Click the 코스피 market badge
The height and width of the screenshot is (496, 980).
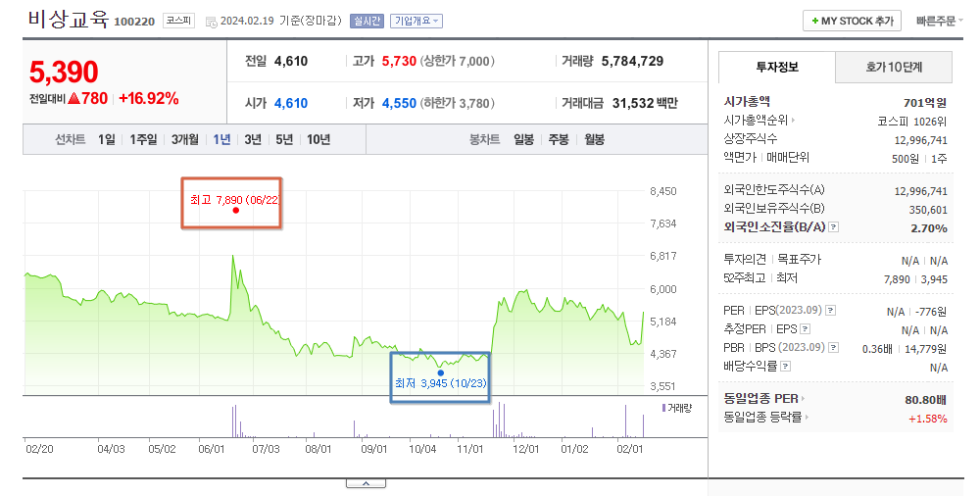click(x=178, y=21)
